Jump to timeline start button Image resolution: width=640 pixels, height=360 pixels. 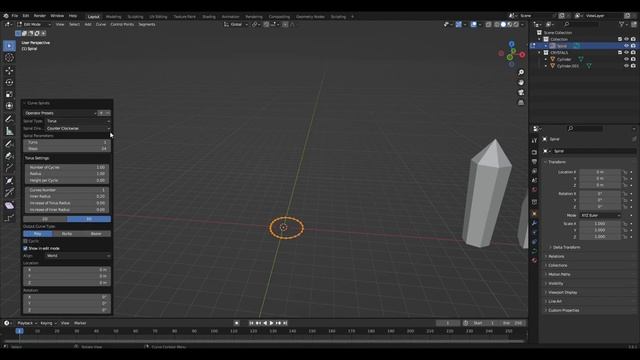pos(251,323)
